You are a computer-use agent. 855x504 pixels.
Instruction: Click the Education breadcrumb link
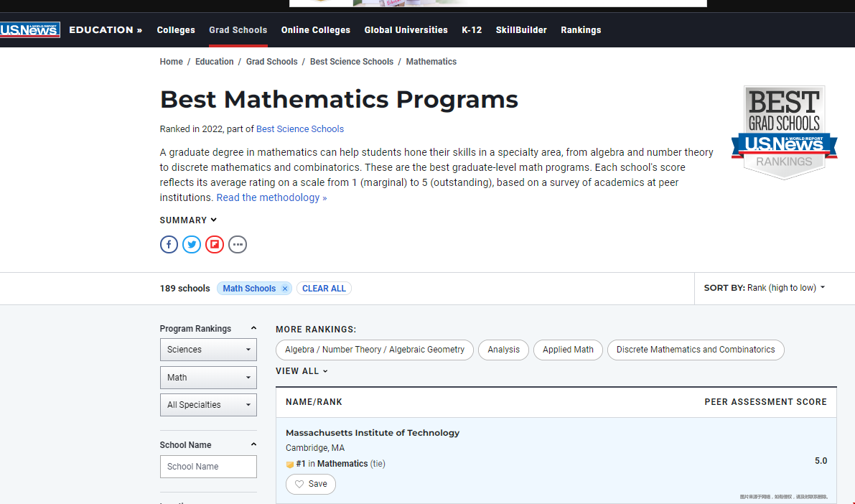pyautogui.click(x=215, y=62)
